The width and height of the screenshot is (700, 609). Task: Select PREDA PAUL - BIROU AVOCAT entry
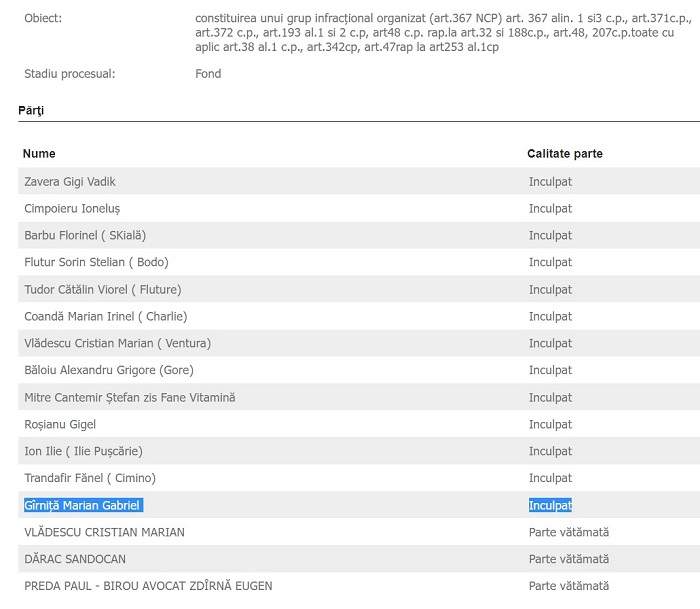[148, 586]
